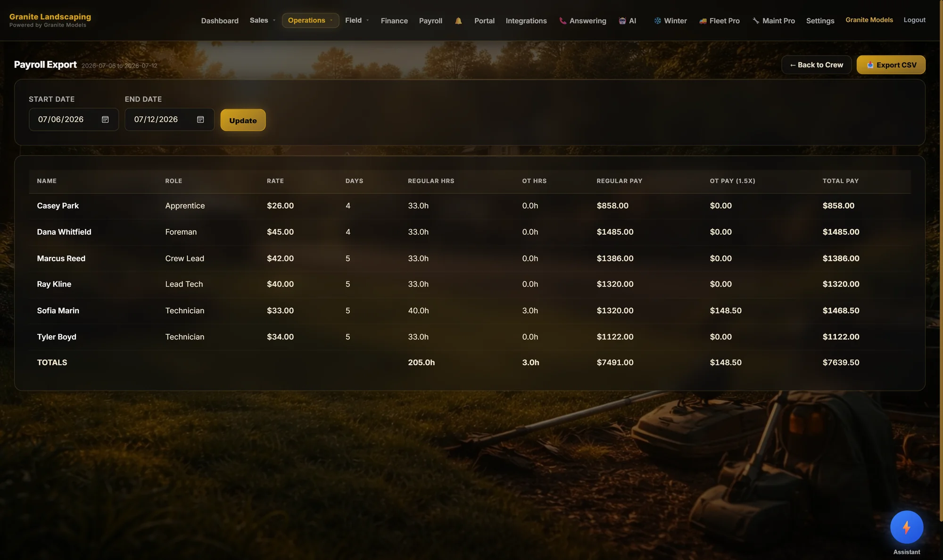Click the $1485.00 regular pay cell
This screenshot has height=560, width=943.
615,232
